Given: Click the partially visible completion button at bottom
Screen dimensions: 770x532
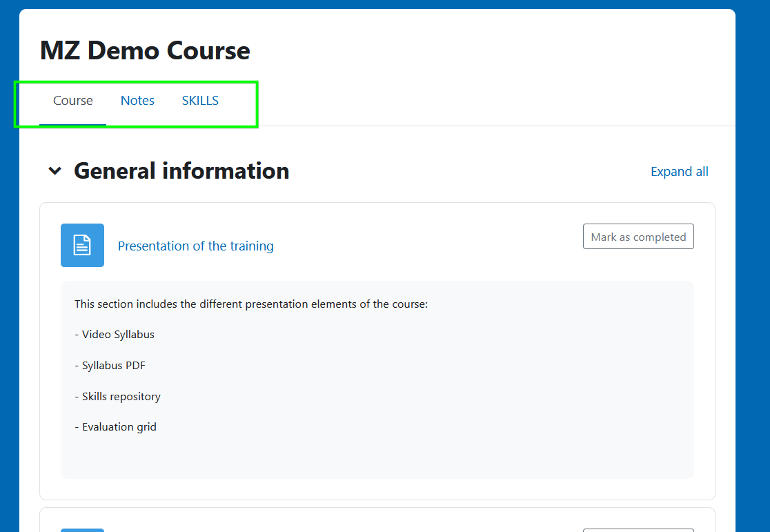Looking at the screenshot, I should [638, 529].
